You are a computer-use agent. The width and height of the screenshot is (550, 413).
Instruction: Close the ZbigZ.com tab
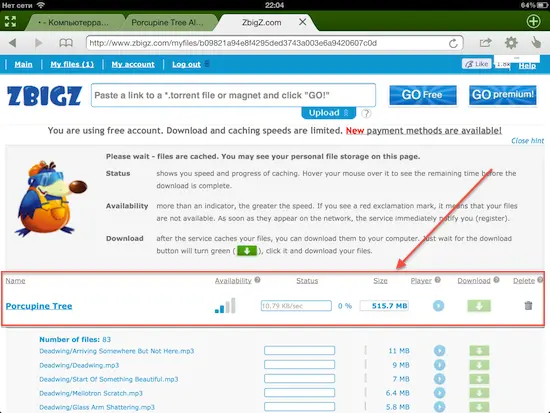[303, 22]
